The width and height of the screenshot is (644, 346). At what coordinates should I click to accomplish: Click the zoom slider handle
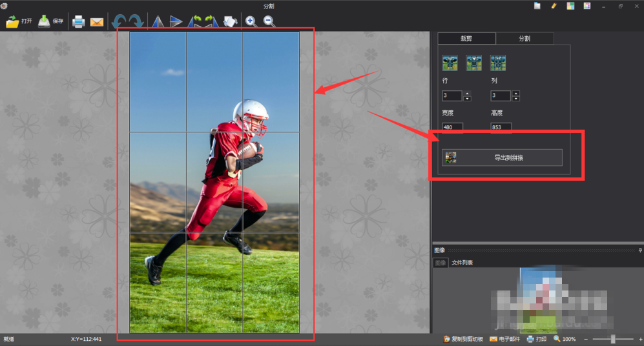613,339
